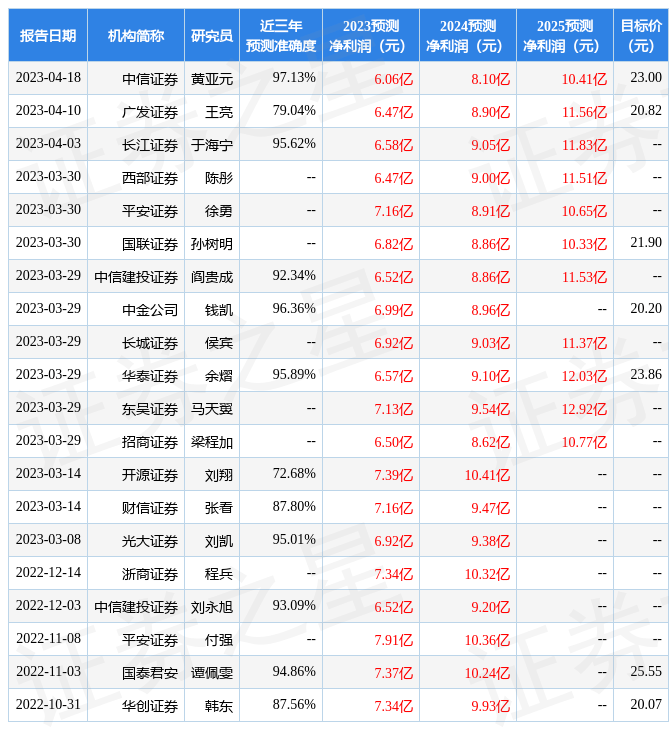Click 2025 forecast 12.03亿
The height and width of the screenshot is (730, 669).
[584, 377]
